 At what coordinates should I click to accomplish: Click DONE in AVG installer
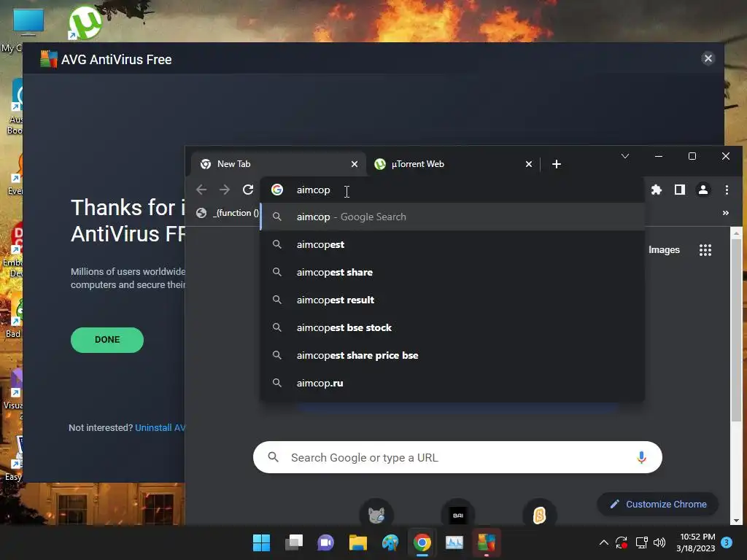coord(107,340)
